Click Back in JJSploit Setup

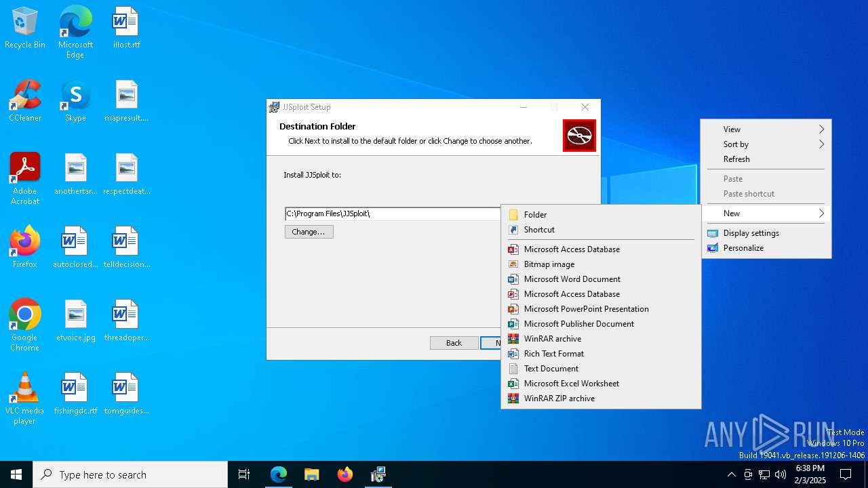pyautogui.click(x=454, y=343)
